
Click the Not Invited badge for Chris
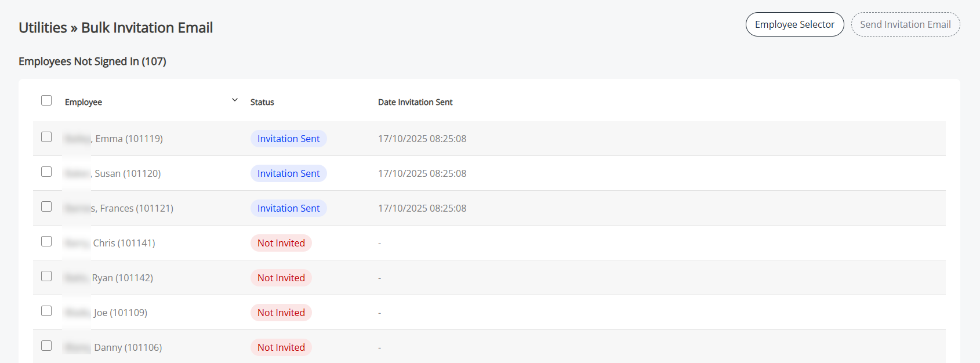tap(281, 243)
